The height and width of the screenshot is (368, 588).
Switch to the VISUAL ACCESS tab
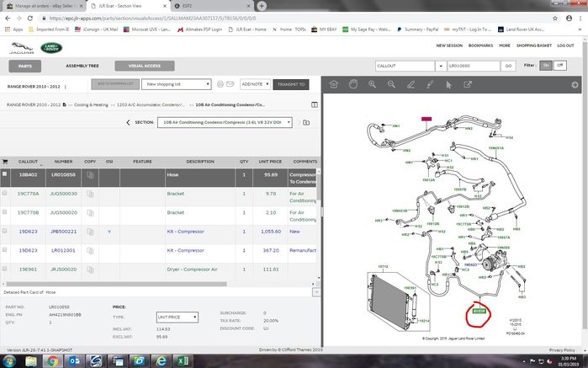[145, 66]
